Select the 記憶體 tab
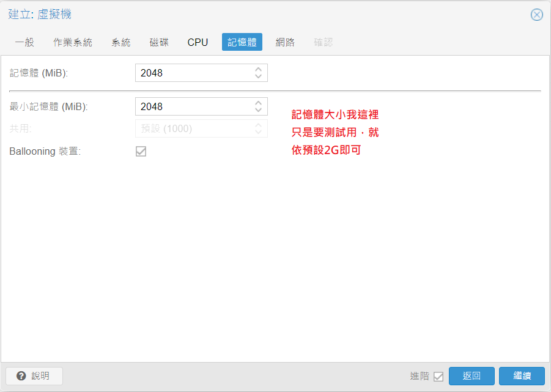Image resolution: width=551 pixels, height=392 pixels. pos(242,42)
